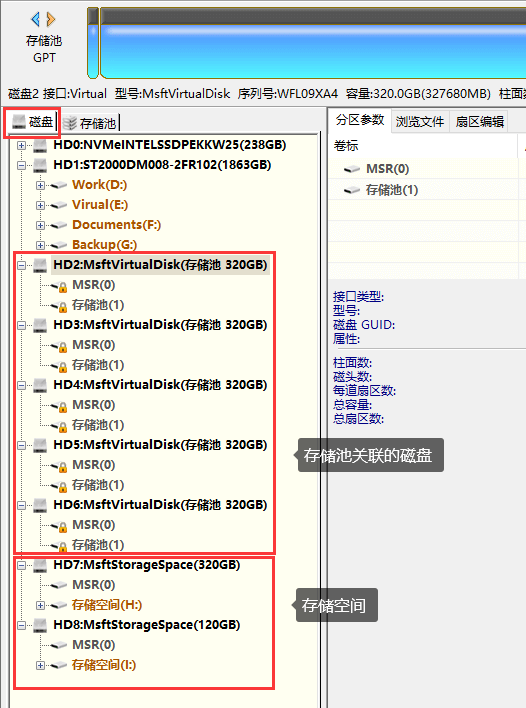Click the HD5 MsftVirtualDisk drive icon

[40, 445]
